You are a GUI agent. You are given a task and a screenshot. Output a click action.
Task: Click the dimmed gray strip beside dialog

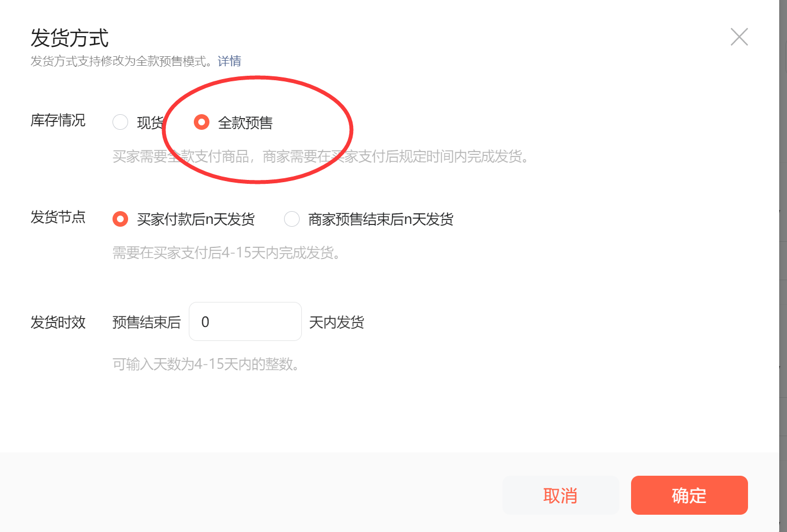(x=783, y=266)
